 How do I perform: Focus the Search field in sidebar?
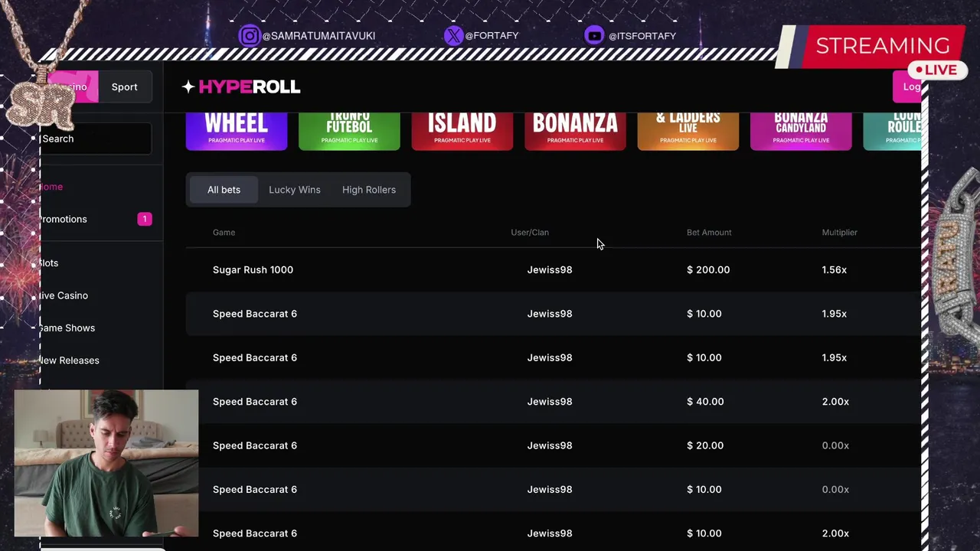coord(96,139)
